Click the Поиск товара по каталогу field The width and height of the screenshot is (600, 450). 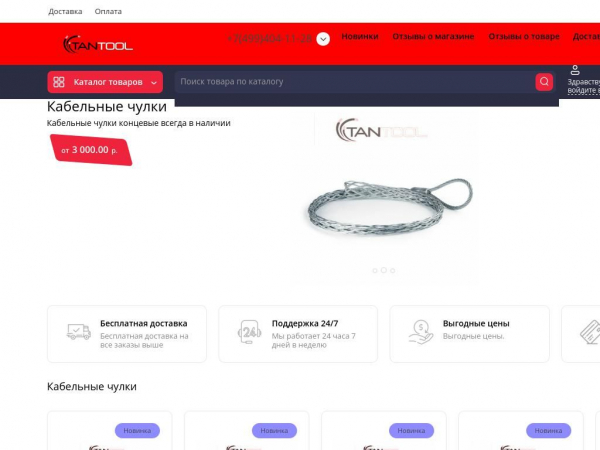point(355,82)
